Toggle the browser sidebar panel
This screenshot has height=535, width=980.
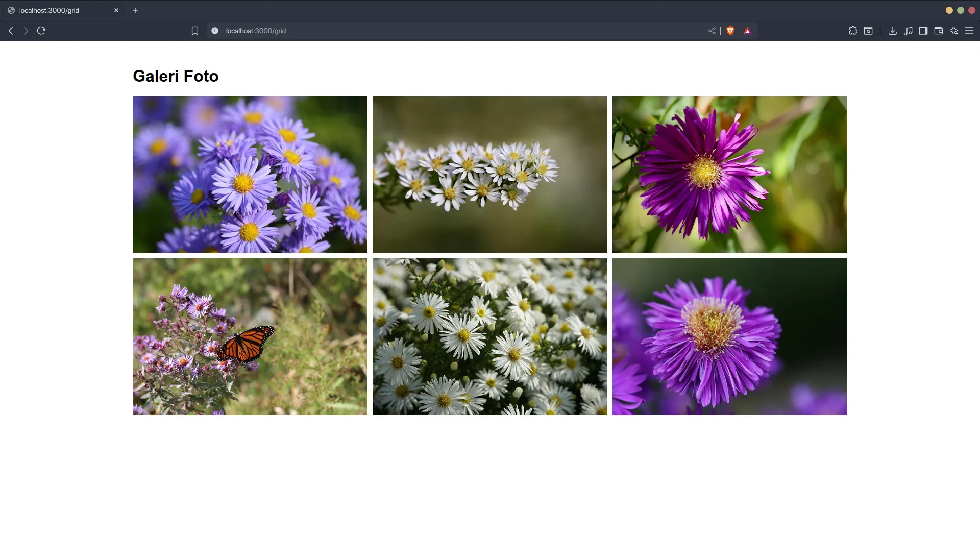pos(923,31)
